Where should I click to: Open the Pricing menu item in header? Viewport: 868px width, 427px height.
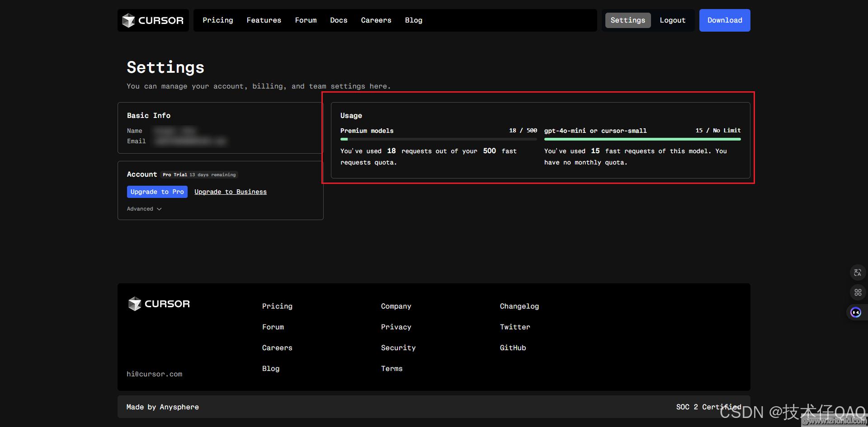217,20
